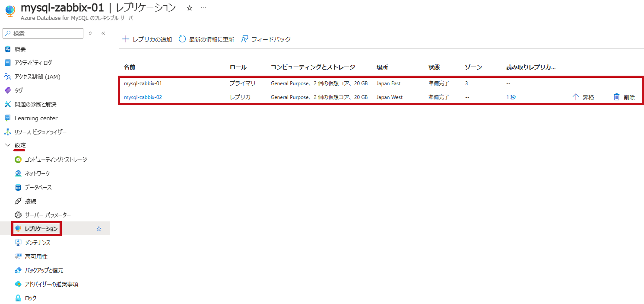644x304 pixels.
Task: Collapse the 設定 section chevron
Action: (8, 145)
